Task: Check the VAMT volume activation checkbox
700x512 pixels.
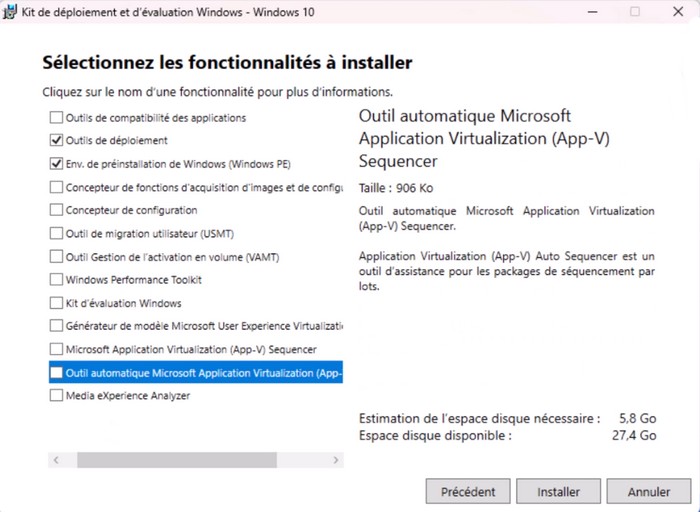Action: 56,257
